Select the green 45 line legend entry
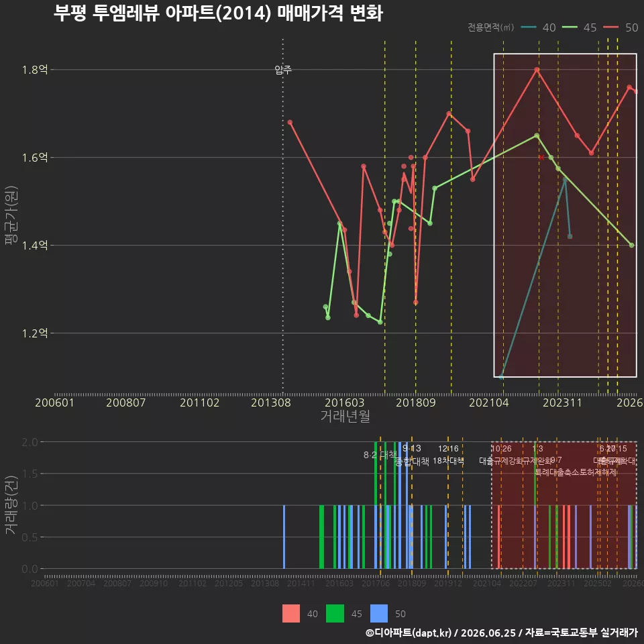Screen dimensions: 644x644 click(x=579, y=28)
